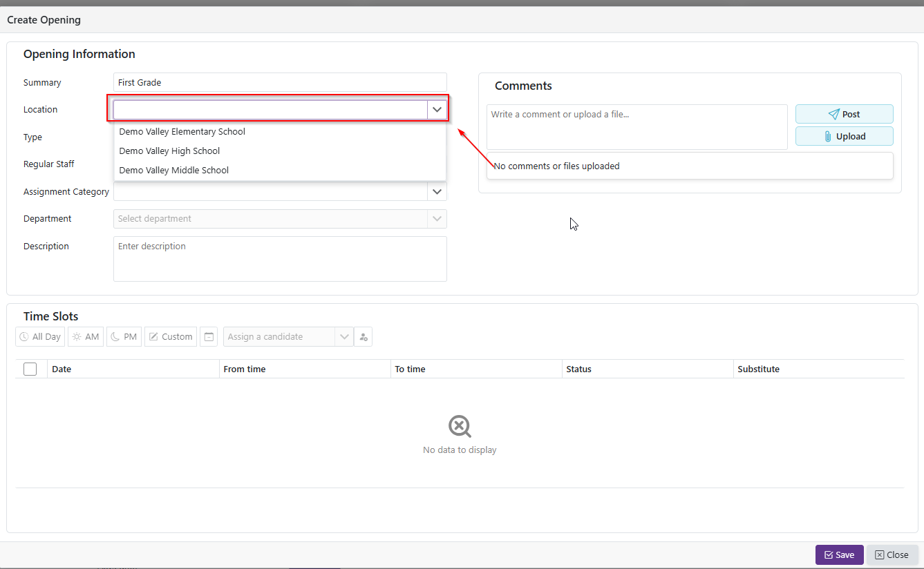Click the calendar date picker icon

pyautogui.click(x=209, y=337)
